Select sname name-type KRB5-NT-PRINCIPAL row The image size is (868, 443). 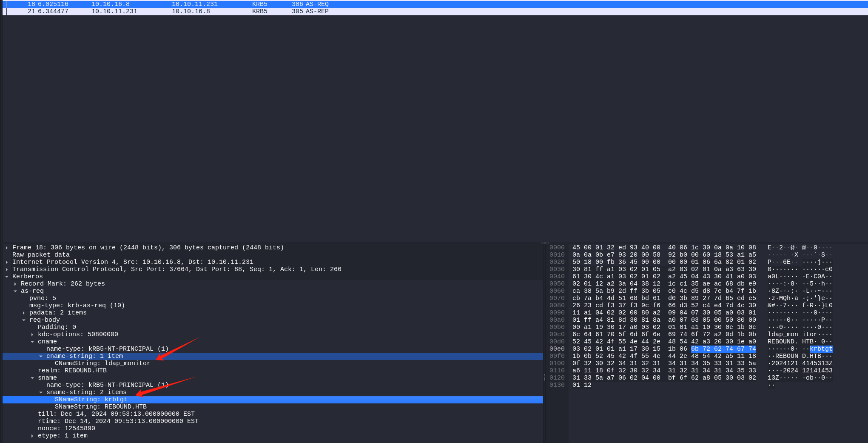coord(273,385)
